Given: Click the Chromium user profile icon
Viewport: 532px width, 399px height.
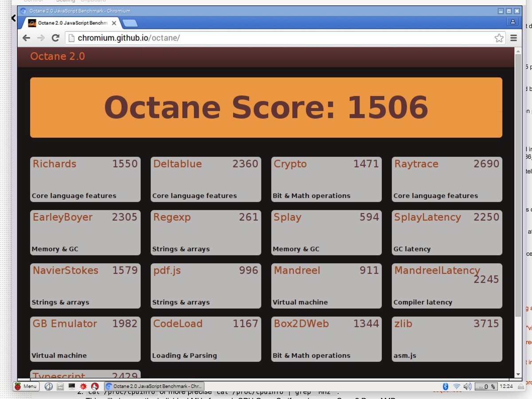Looking at the screenshot, I should pos(513,22).
